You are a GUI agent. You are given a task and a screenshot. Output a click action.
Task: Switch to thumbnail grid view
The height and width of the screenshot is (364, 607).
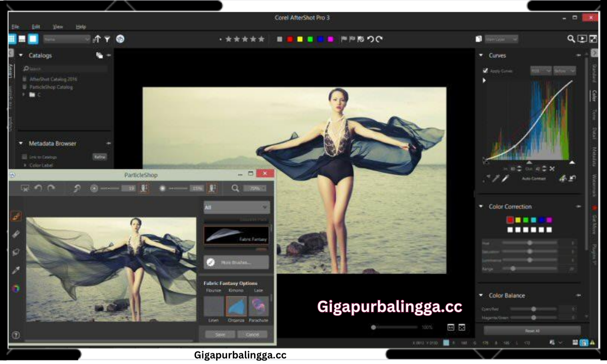click(12, 39)
